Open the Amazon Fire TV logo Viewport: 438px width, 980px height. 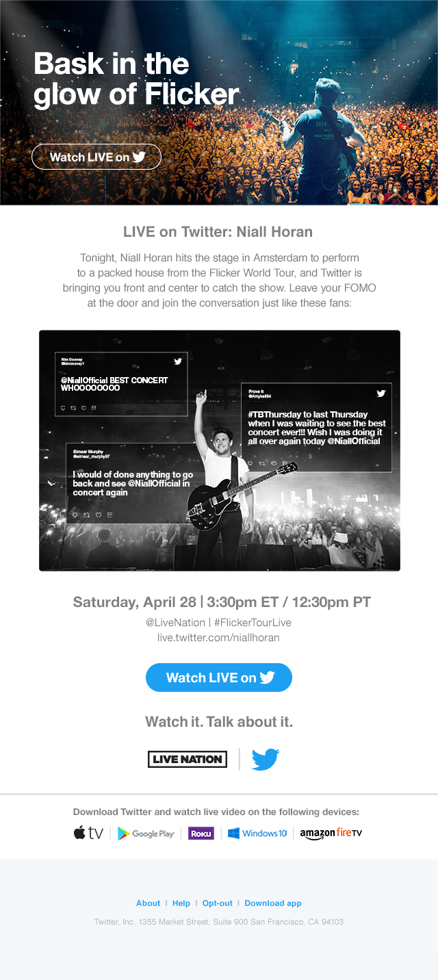331,834
